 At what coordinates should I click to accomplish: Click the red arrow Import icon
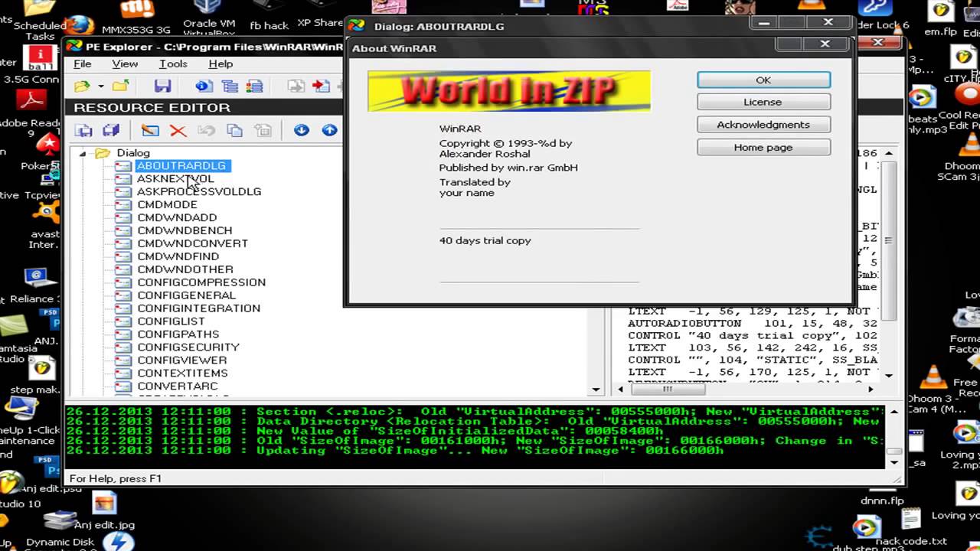coord(321,86)
